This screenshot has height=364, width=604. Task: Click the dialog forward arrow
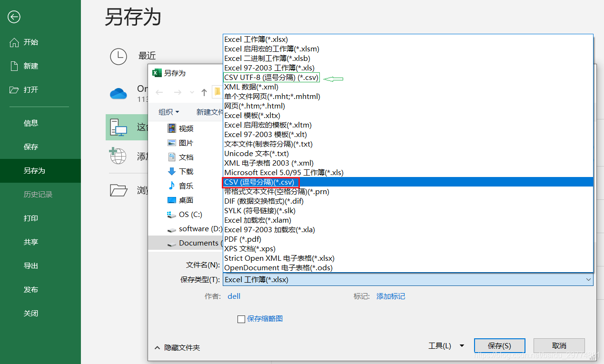[177, 92]
